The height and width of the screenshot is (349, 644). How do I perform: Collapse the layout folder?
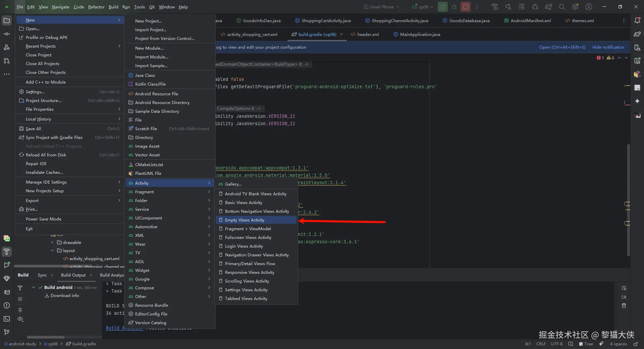tap(52, 250)
